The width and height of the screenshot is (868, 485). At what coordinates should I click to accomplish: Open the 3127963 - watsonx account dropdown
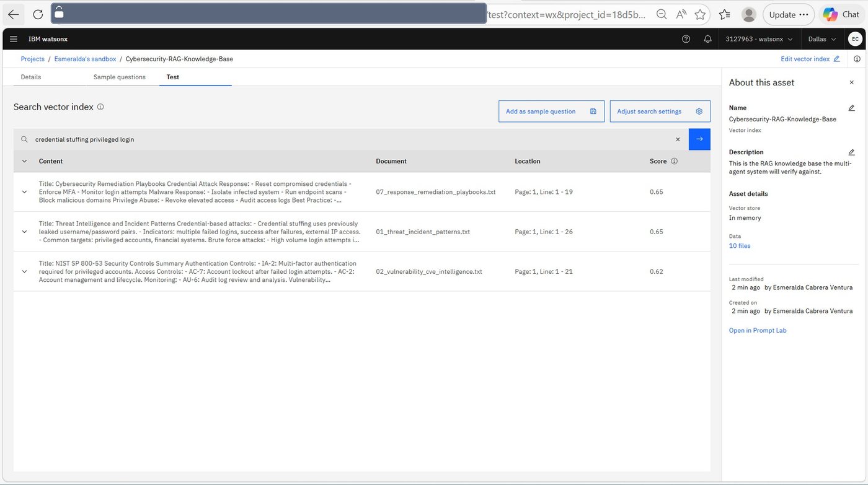(x=759, y=39)
